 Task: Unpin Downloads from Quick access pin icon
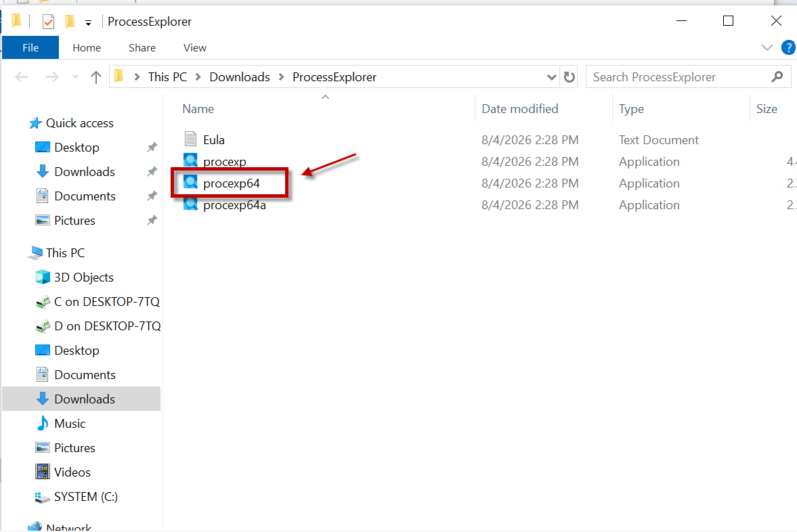pos(152,172)
